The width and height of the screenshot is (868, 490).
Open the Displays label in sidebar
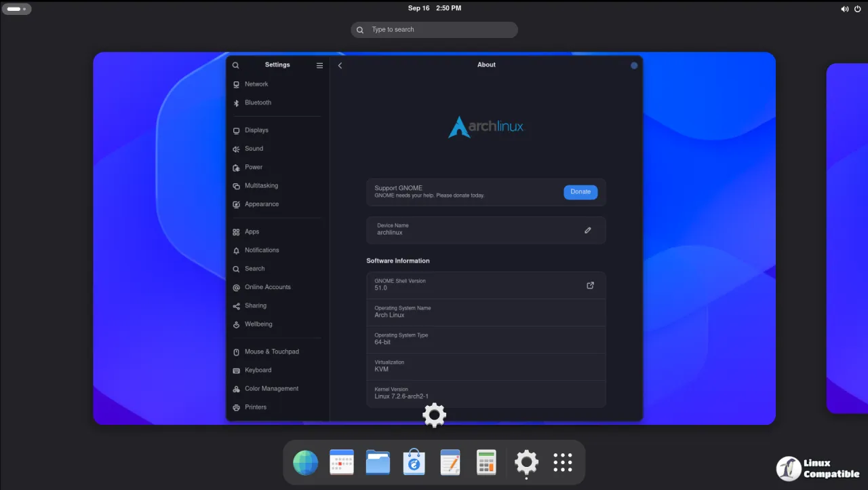click(x=256, y=130)
